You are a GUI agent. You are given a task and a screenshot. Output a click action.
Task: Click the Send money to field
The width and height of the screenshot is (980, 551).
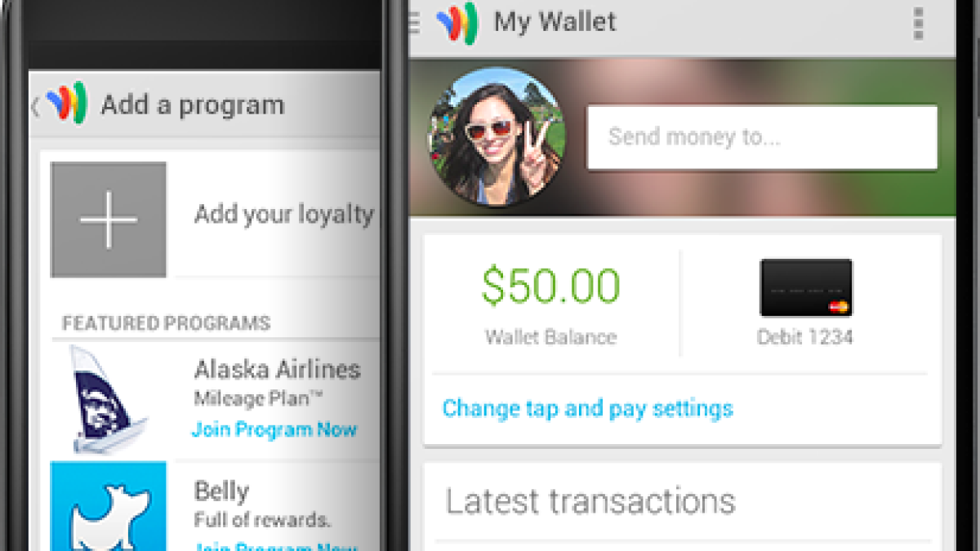pyautogui.click(x=762, y=137)
